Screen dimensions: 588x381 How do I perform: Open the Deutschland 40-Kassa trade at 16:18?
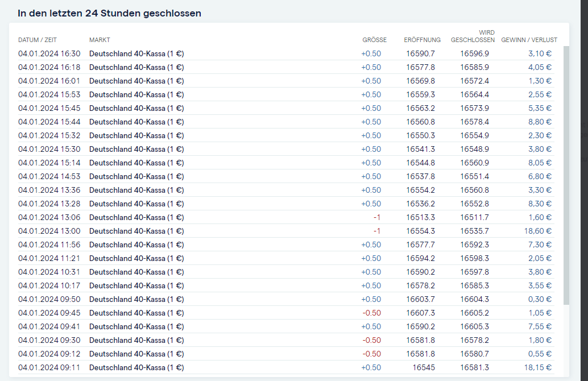(x=136, y=68)
